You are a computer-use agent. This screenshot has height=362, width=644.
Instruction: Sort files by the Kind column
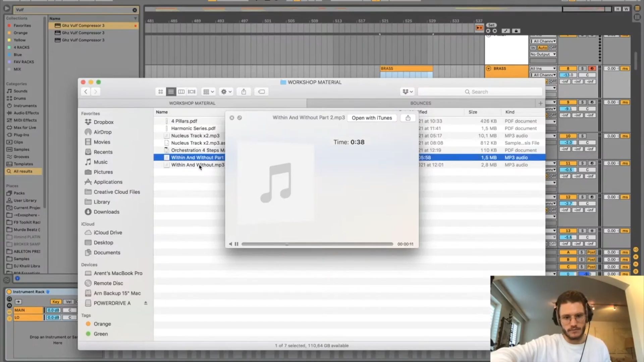click(x=510, y=112)
